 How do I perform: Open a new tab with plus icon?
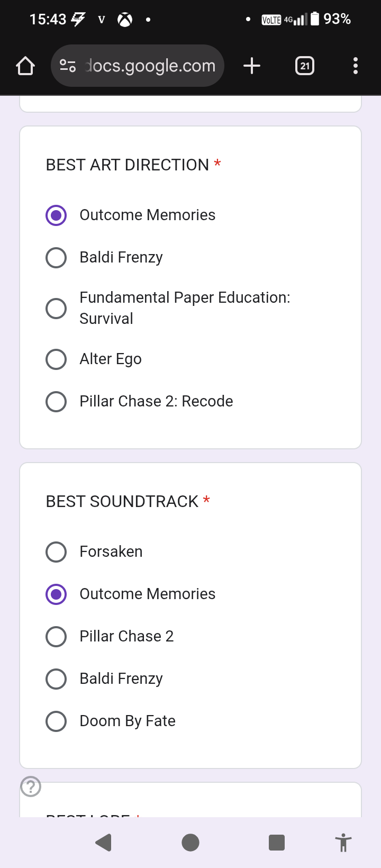pos(252,66)
